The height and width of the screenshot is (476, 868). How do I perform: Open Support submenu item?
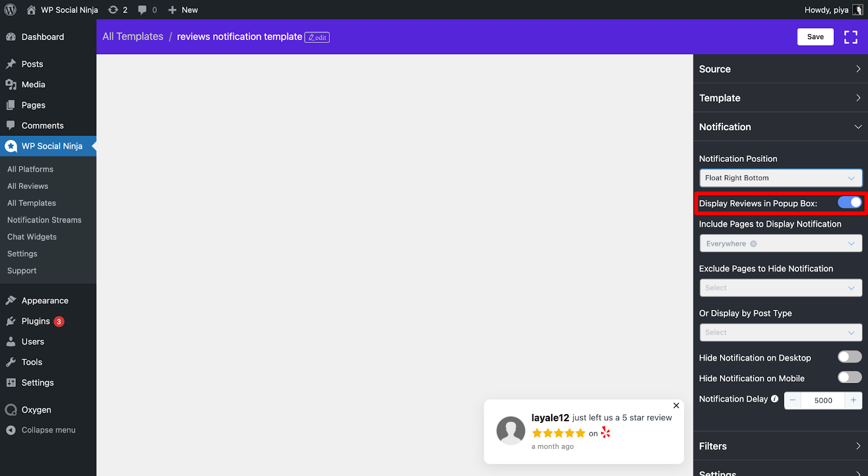pos(22,270)
